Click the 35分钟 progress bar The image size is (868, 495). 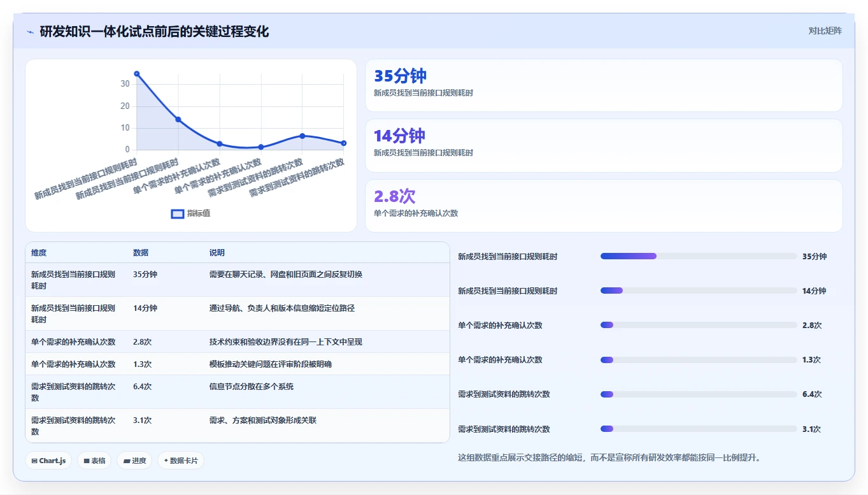click(x=699, y=256)
